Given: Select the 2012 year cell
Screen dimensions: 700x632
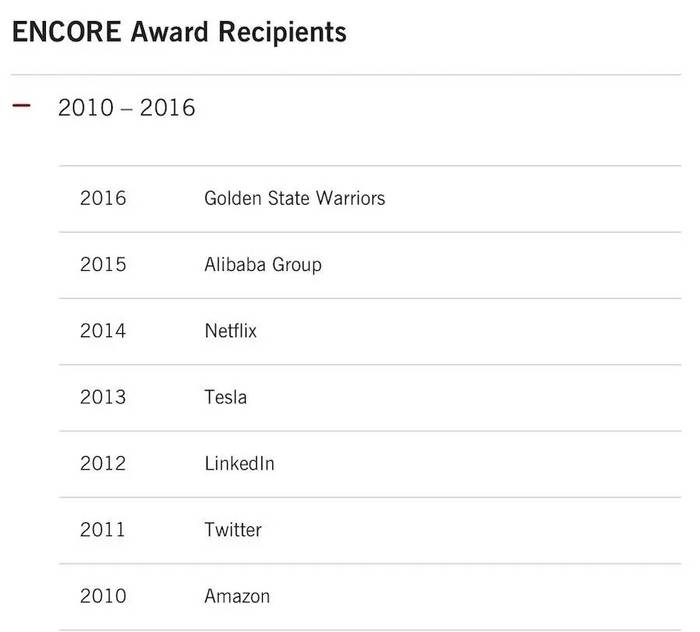Looking at the screenshot, I should pos(103,463).
